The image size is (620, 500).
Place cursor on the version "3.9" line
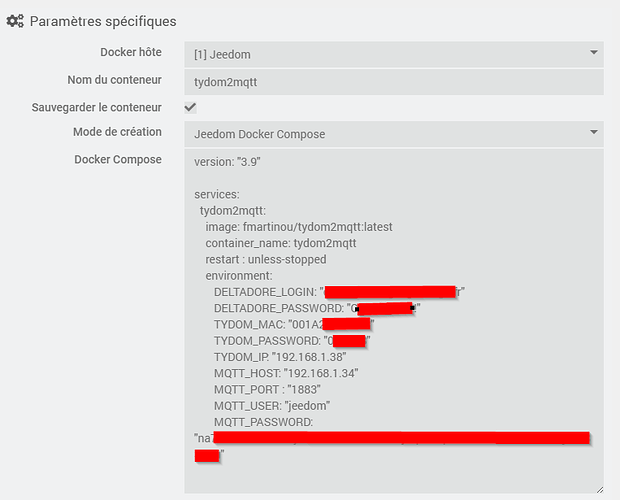(228, 161)
